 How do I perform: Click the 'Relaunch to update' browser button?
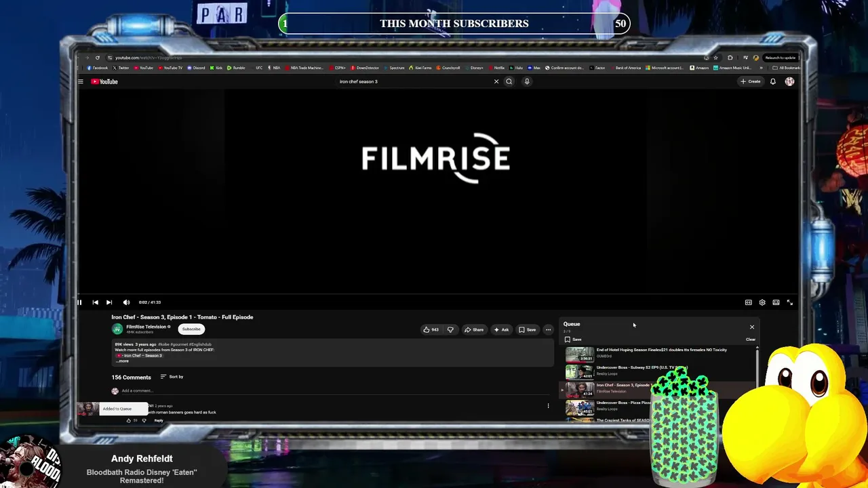[x=780, y=58]
